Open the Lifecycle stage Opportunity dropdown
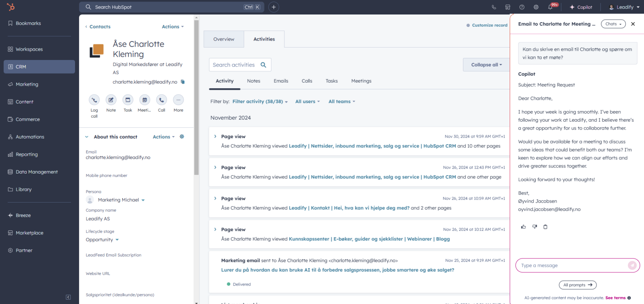Image resolution: width=644 pixels, height=304 pixels. point(102,240)
